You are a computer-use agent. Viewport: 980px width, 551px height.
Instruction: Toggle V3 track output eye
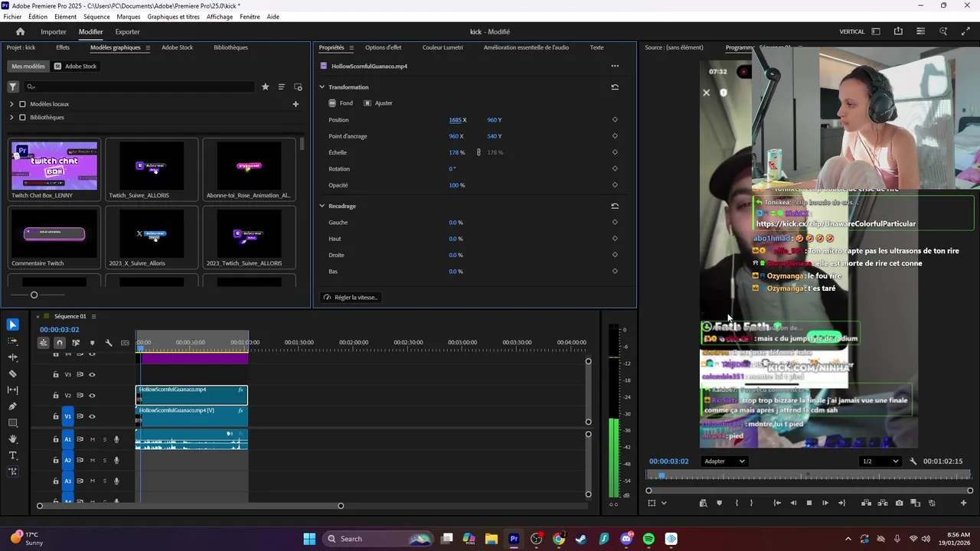click(x=92, y=374)
